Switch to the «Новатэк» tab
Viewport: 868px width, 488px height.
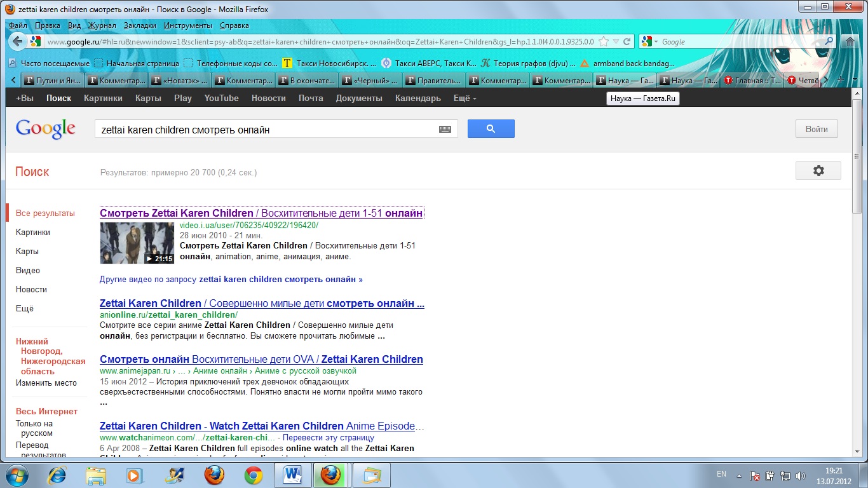point(180,81)
